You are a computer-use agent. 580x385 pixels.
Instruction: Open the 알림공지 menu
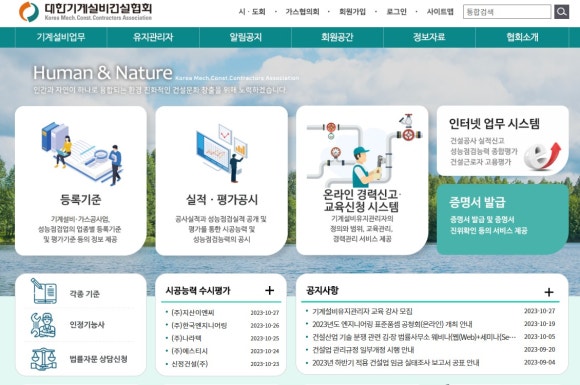click(x=245, y=37)
